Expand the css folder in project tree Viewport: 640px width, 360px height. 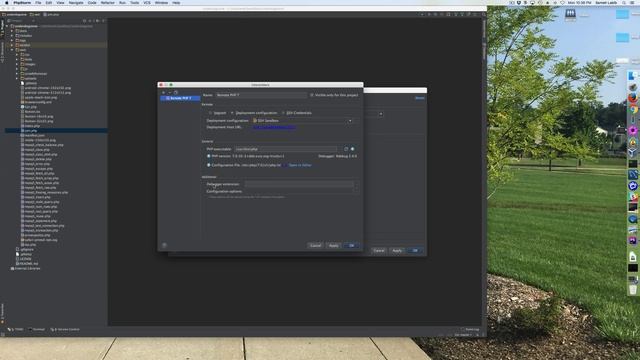(x=18, y=55)
